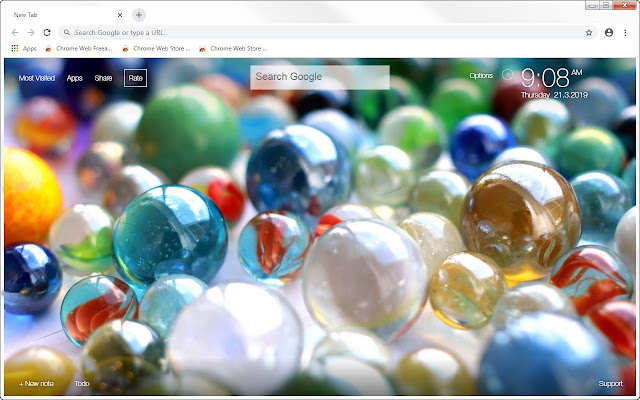The image size is (640, 400).
Task: Open the Todo list
Action: (x=82, y=383)
